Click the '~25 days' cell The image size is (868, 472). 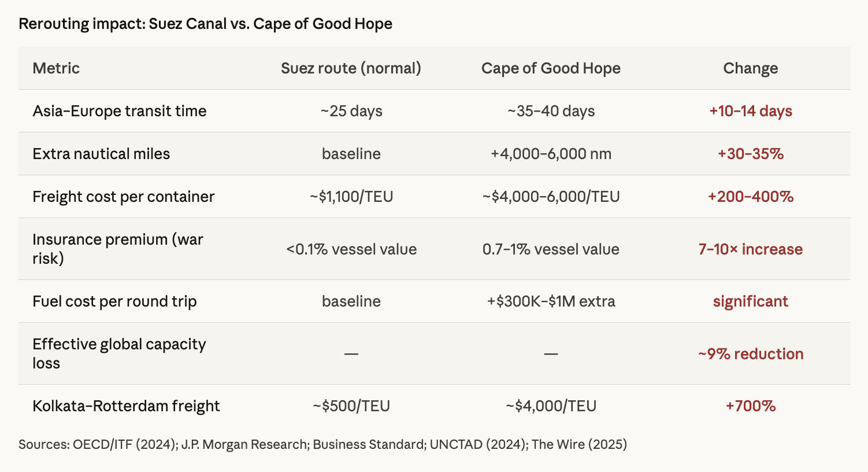pyautogui.click(x=351, y=111)
